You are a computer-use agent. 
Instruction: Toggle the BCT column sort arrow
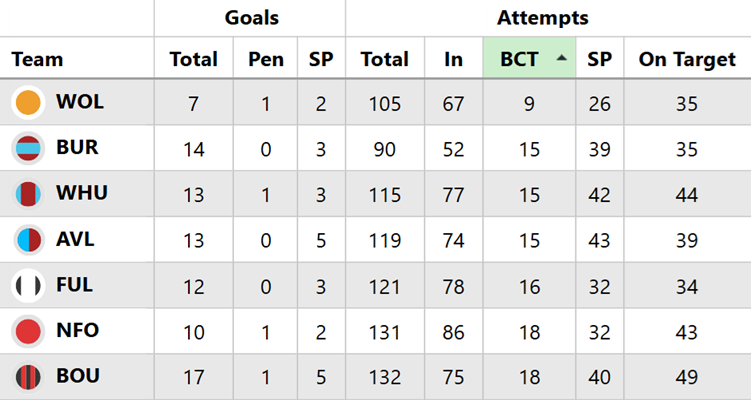click(x=562, y=59)
